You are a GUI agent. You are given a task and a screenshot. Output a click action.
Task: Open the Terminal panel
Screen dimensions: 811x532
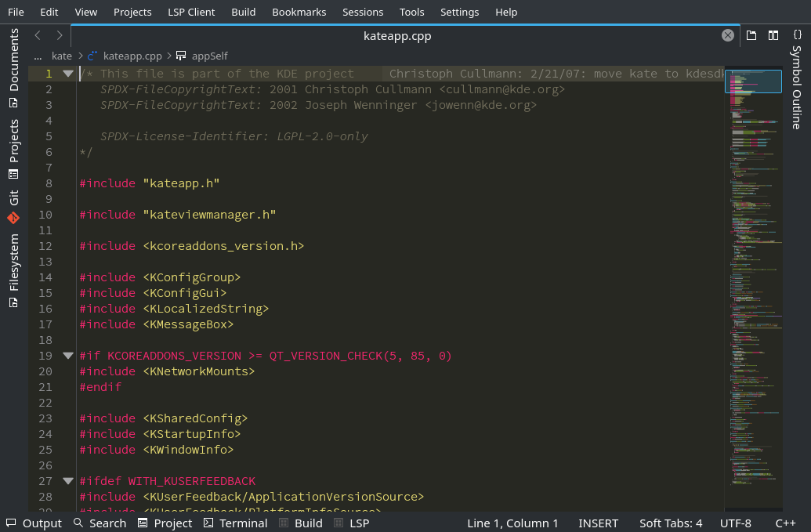(235, 523)
